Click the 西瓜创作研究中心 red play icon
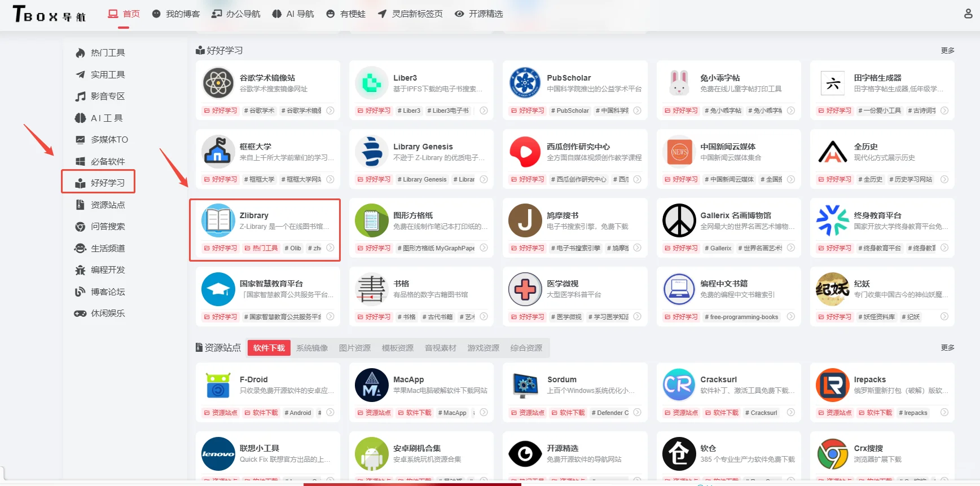The image size is (980, 486). pyautogui.click(x=525, y=152)
